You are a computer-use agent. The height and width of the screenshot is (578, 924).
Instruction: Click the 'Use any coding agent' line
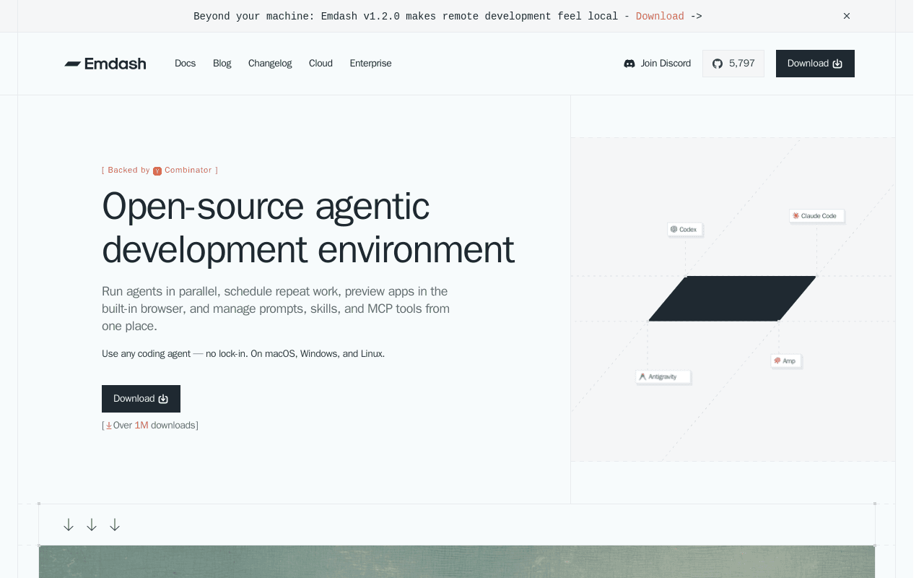(243, 354)
